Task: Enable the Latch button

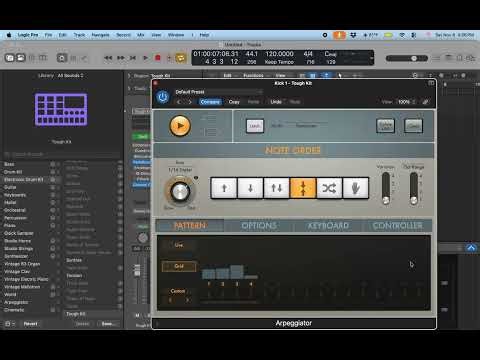Action: pyautogui.click(x=255, y=126)
